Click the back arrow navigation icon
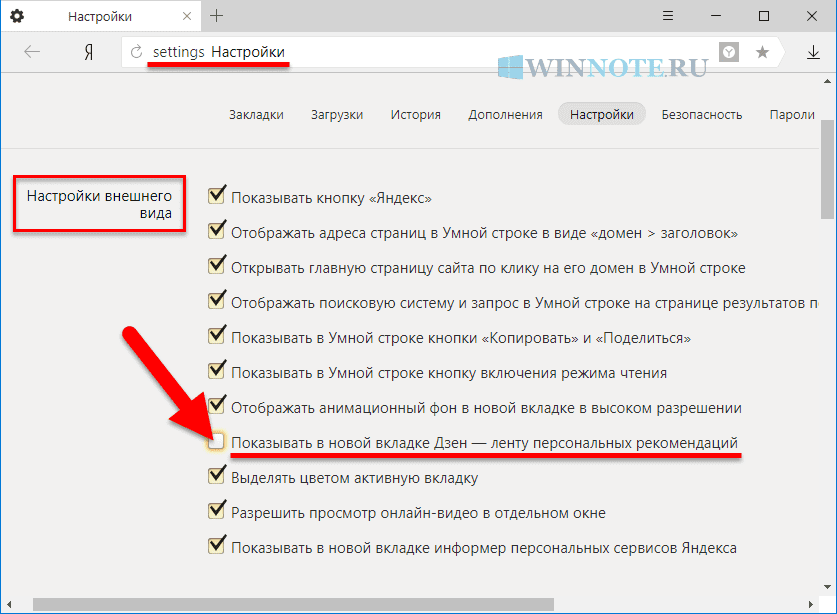This screenshot has height=614, width=837. pyautogui.click(x=32, y=52)
